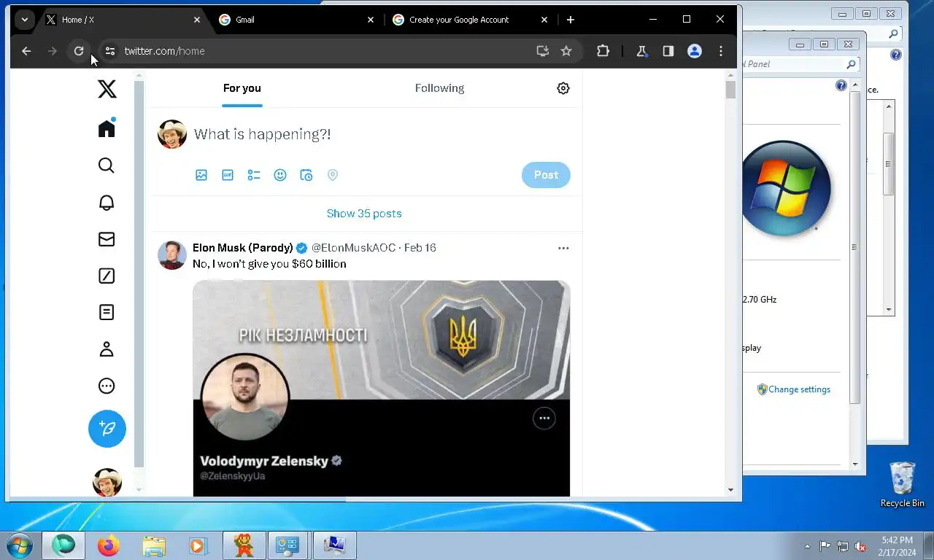Viewport: 934px width, 560px height.
Task: Open Media Player from taskbar
Action: tap(198, 545)
